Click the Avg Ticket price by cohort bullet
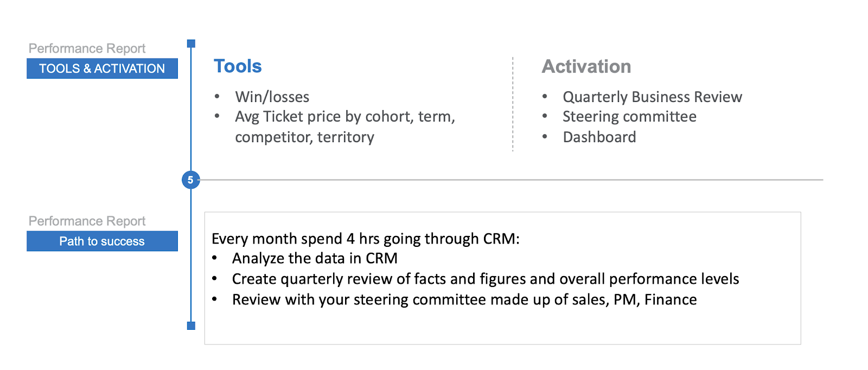 coord(344,117)
